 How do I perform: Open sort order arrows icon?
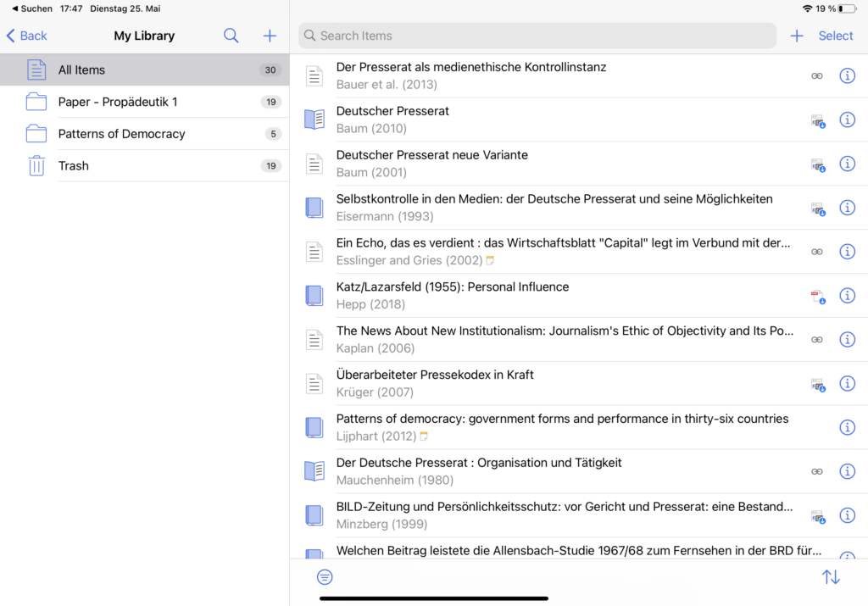tap(831, 577)
